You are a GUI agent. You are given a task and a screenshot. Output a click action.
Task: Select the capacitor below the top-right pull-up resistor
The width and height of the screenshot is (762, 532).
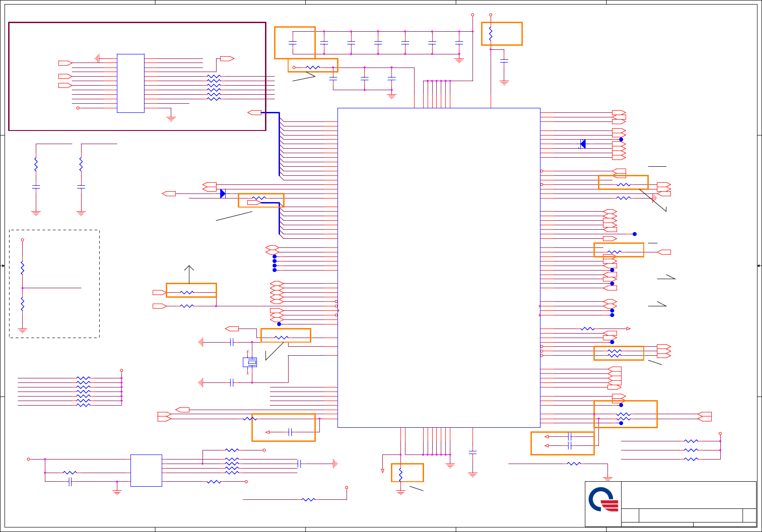[504, 61]
